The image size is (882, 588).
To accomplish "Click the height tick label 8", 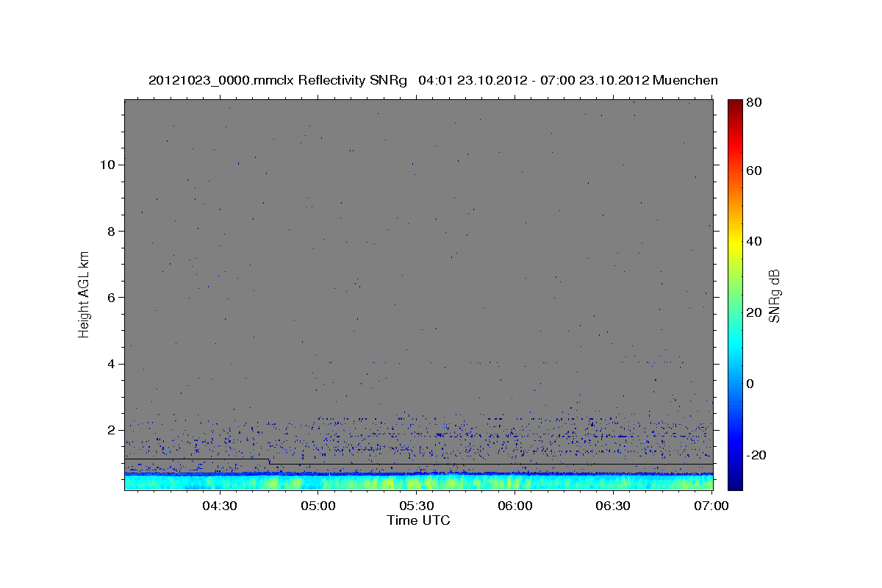I will [x=110, y=231].
